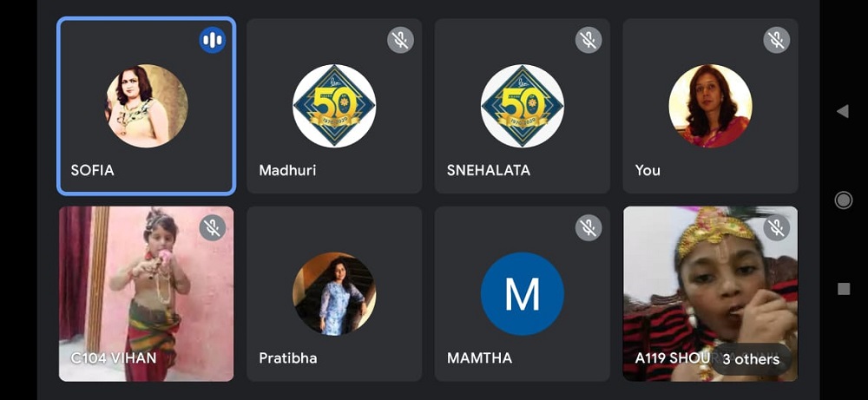
Task: Tap the Android recent apps square button
Action: pyautogui.click(x=843, y=288)
